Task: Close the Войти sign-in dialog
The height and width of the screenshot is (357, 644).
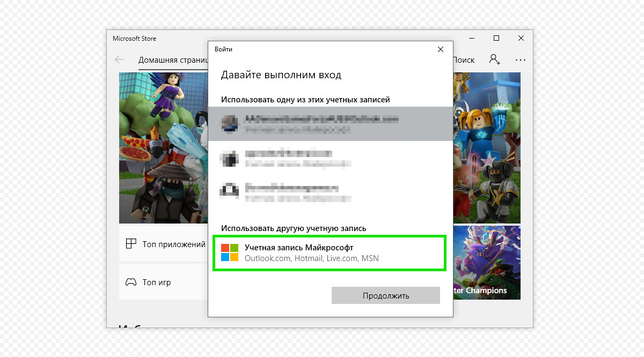Action: [x=440, y=49]
